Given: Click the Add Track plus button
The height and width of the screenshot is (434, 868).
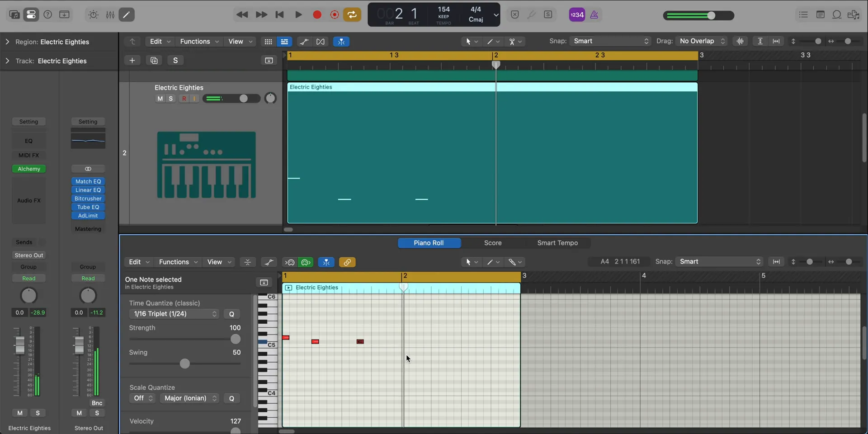Looking at the screenshot, I should pos(132,60).
